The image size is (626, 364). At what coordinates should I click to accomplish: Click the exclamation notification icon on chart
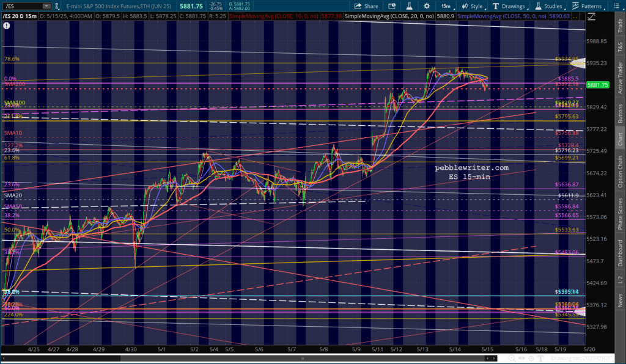tap(6, 26)
